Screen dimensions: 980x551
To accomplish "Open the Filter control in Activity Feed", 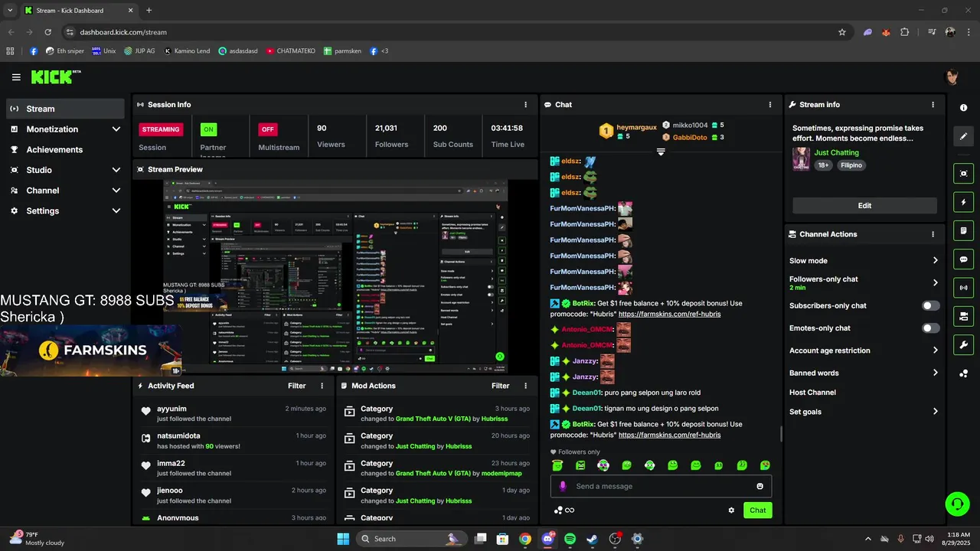I will click(x=296, y=386).
